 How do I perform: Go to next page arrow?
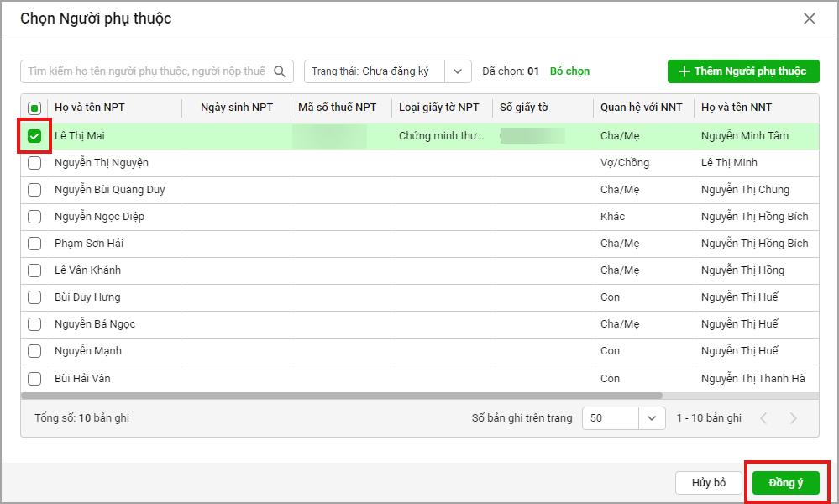click(794, 418)
